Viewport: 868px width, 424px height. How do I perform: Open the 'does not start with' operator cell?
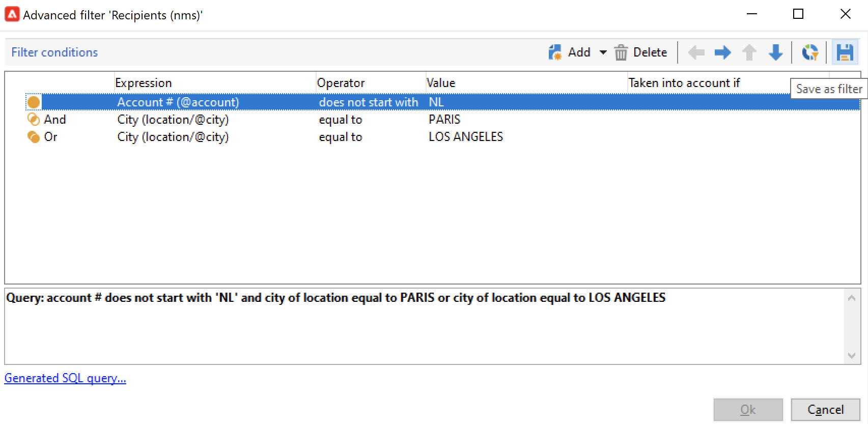pos(368,102)
